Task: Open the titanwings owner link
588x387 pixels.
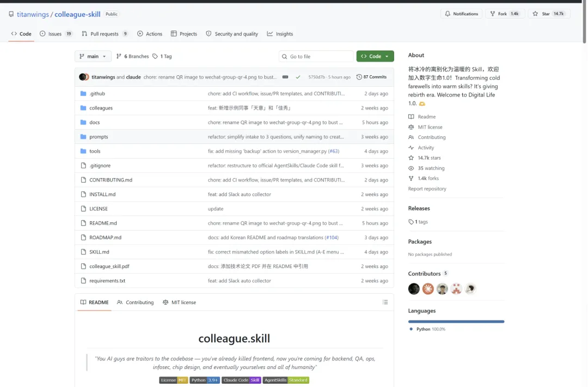Action: (x=33, y=14)
